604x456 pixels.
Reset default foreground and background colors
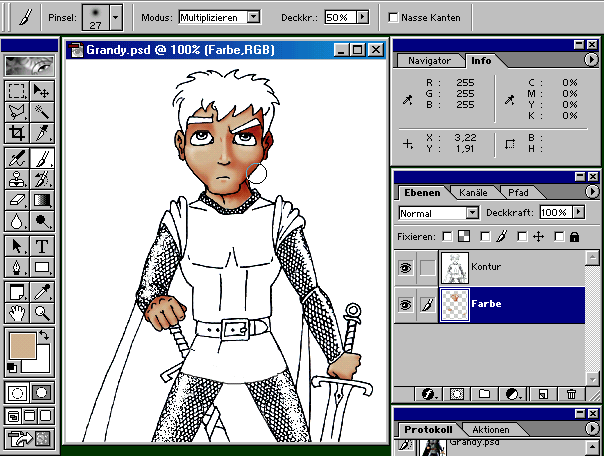(x=12, y=367)
